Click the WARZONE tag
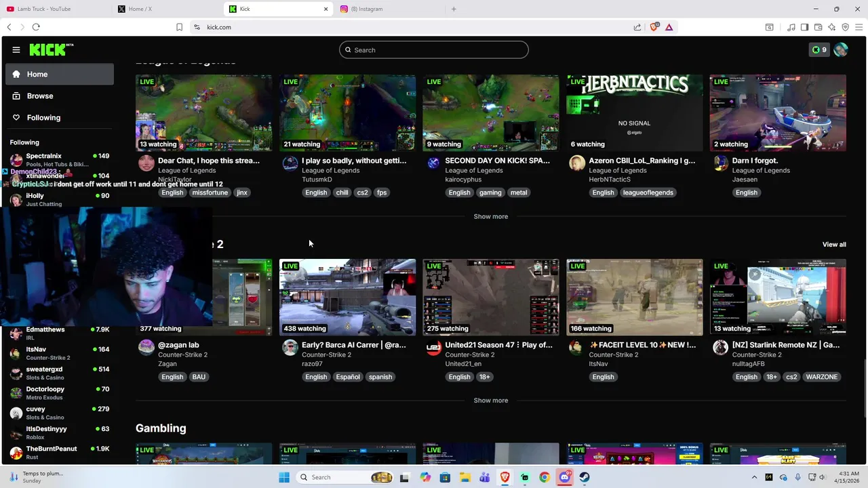The width and height of the screenshot is (868, 488). (821, 377)
